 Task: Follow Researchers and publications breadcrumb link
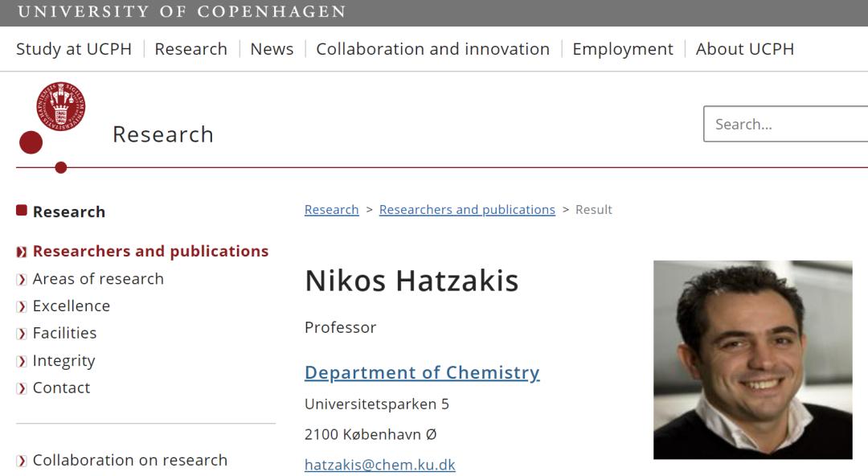click(x=467, y=210)
